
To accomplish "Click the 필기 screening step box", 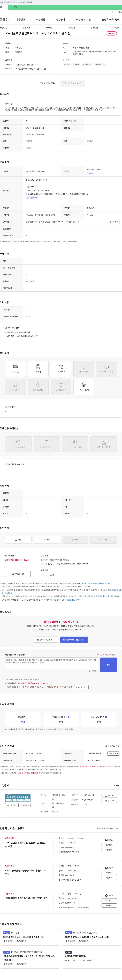I will pyautogui.click(x=75, y=539).
